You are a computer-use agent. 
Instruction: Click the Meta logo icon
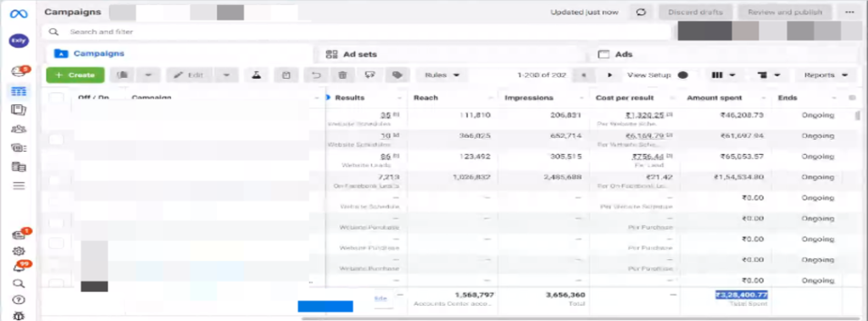point(19,14)
